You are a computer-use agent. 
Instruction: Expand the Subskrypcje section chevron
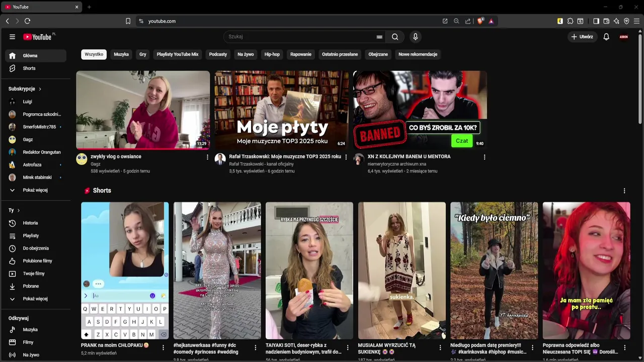click(40, 89)
